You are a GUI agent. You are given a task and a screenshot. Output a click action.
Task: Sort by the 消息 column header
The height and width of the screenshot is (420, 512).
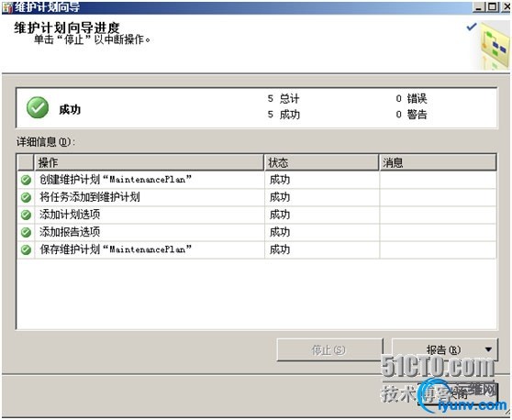pyautogui.click(x=438, y=162)
